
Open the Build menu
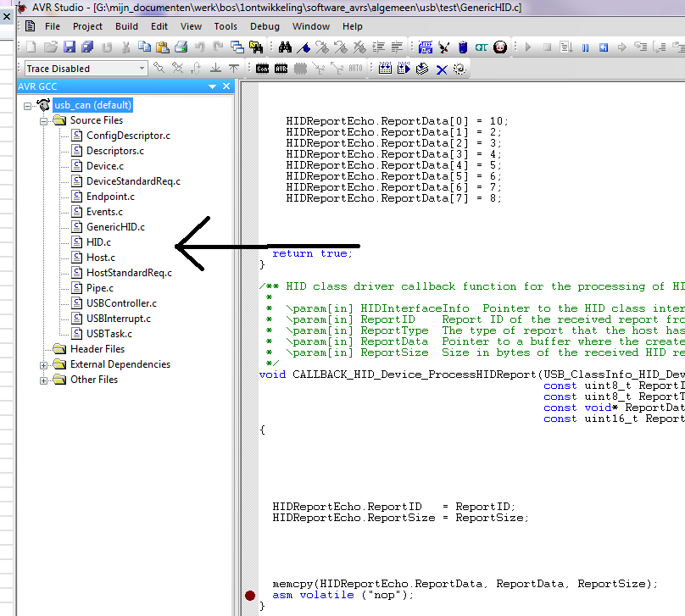tap(126, 26)
